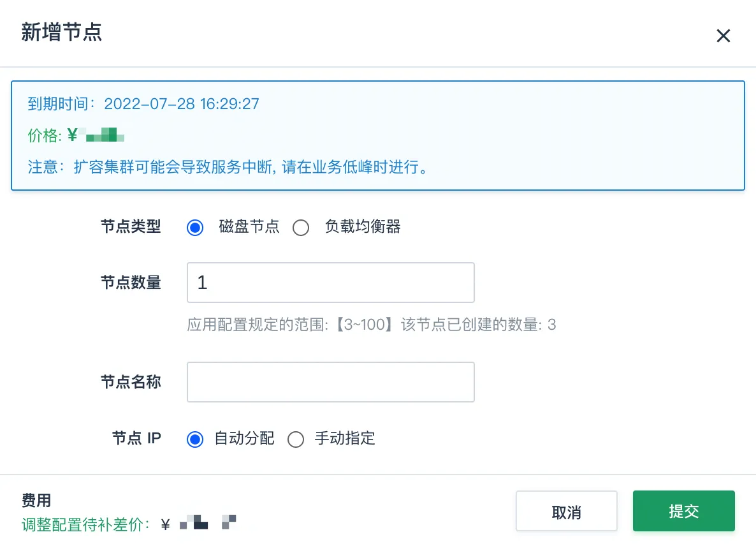Close the 新增节点 dialog
Image resolution: width=756 pixels, height=546 pixels.
tap(723, 36)
